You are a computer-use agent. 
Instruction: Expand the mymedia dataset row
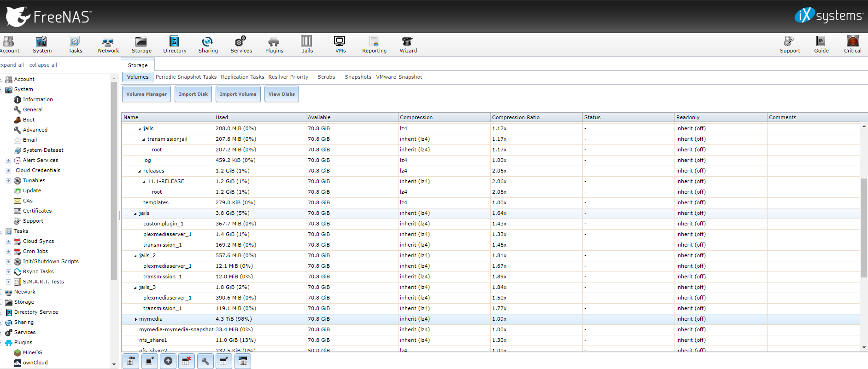pyautogui.click(x=135, y=319)
